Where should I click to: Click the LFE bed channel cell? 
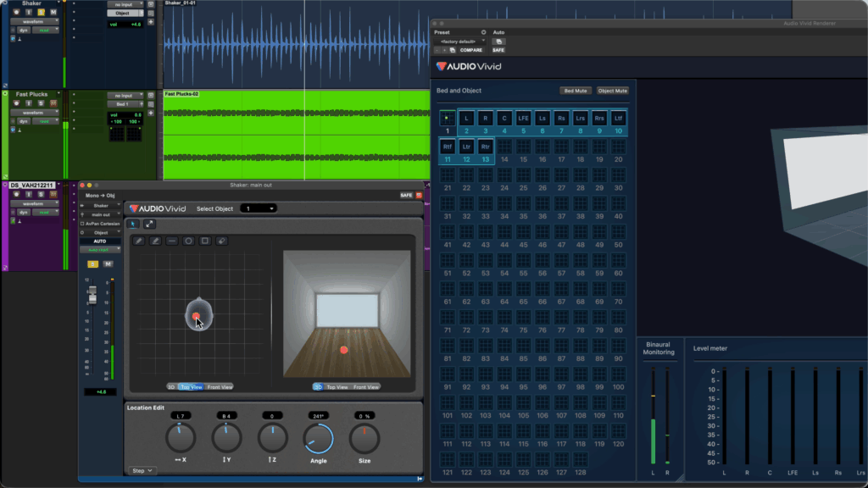pos(524,119)
